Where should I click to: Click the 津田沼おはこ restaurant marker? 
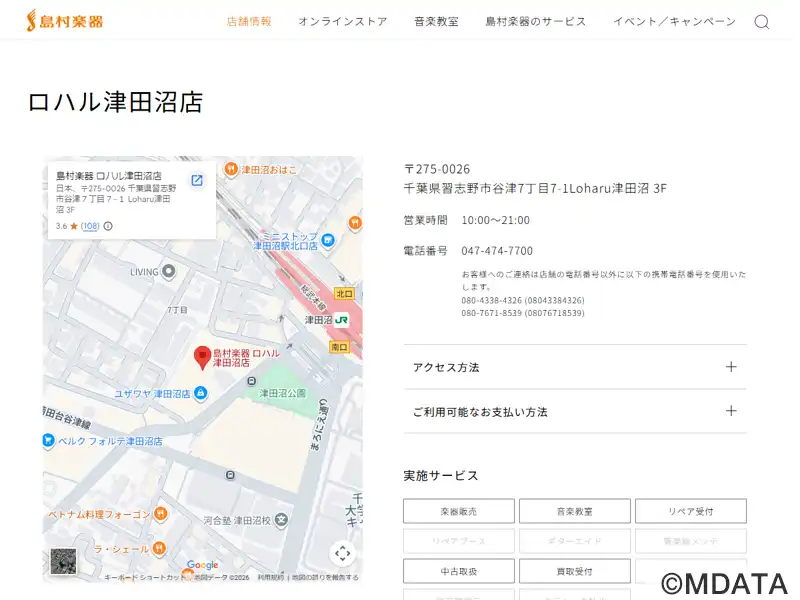[231, 169]
